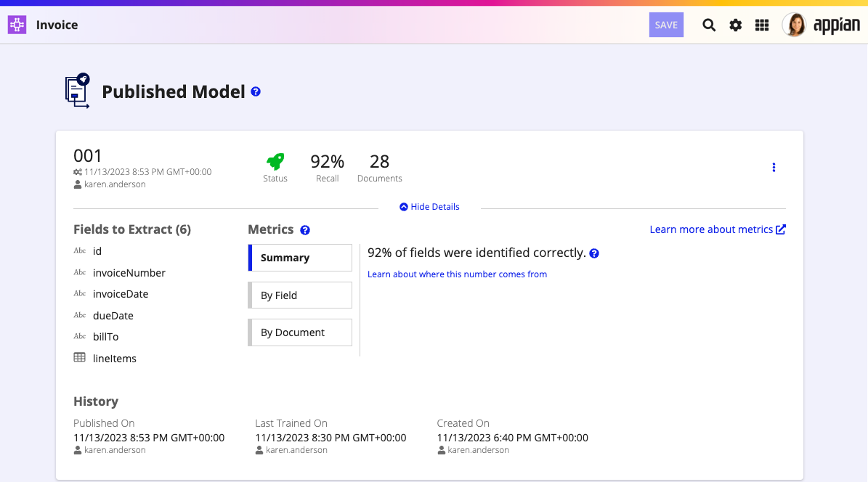Click the user profile avatar
The image size is (868, 482).
click(x=795, y=25)
